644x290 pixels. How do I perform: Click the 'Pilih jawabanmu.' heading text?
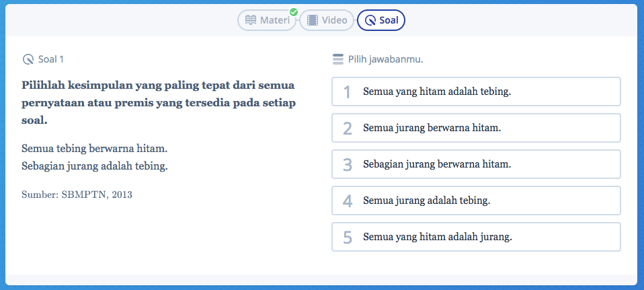[x=385, y=59]
